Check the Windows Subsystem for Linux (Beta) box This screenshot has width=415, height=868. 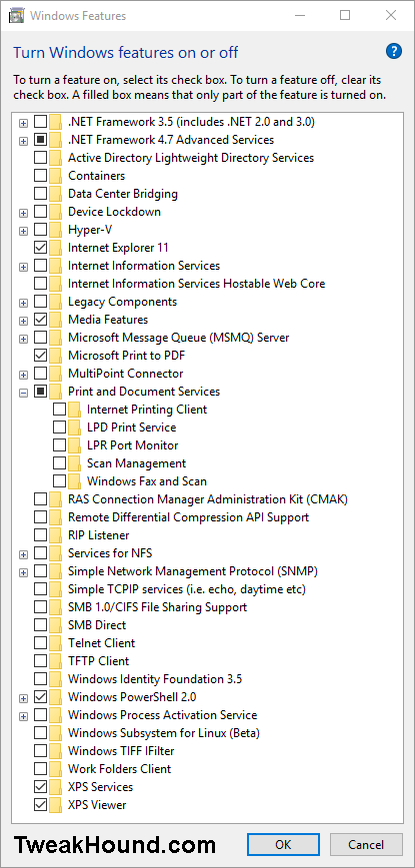[40, 733]
